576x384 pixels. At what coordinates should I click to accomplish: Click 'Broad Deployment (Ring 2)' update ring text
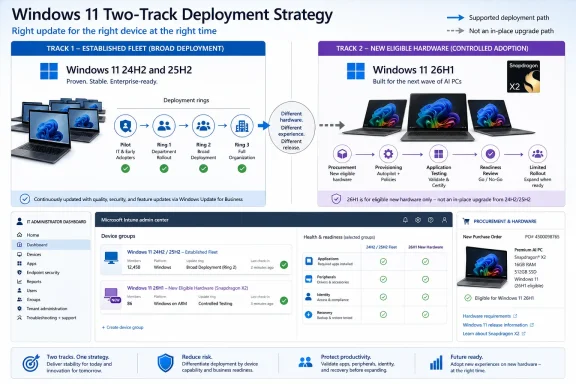click(x=211, y=267)
